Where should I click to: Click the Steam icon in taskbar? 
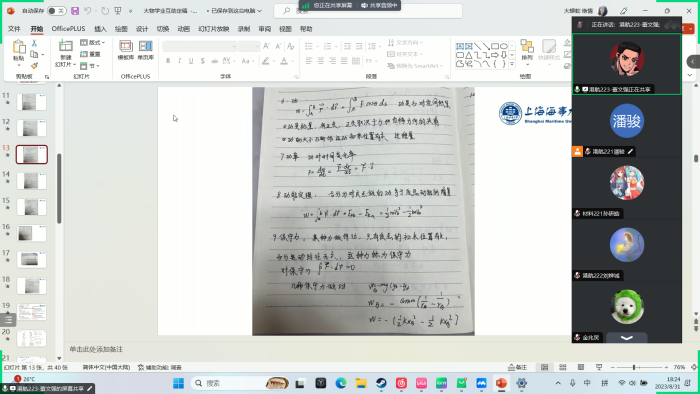(x=381, y=383)
